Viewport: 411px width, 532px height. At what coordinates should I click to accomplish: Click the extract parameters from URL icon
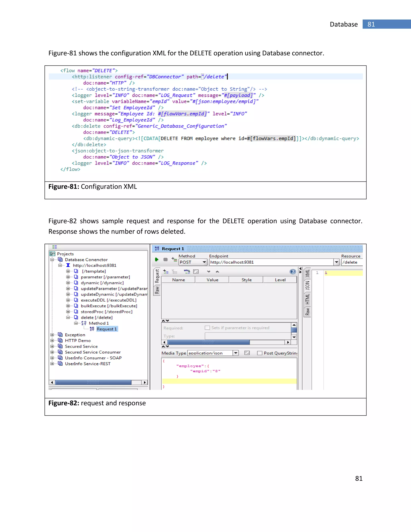tap(187, 271)
